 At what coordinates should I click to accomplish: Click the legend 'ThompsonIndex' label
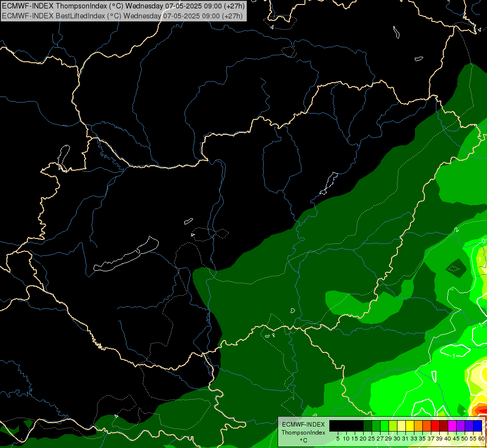pos(303,433)
